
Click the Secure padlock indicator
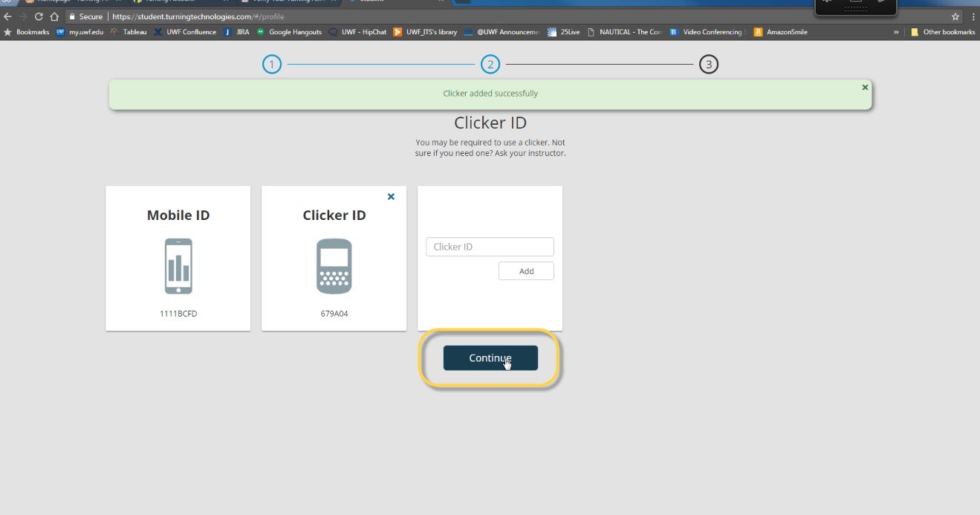[x=85, y=16]
